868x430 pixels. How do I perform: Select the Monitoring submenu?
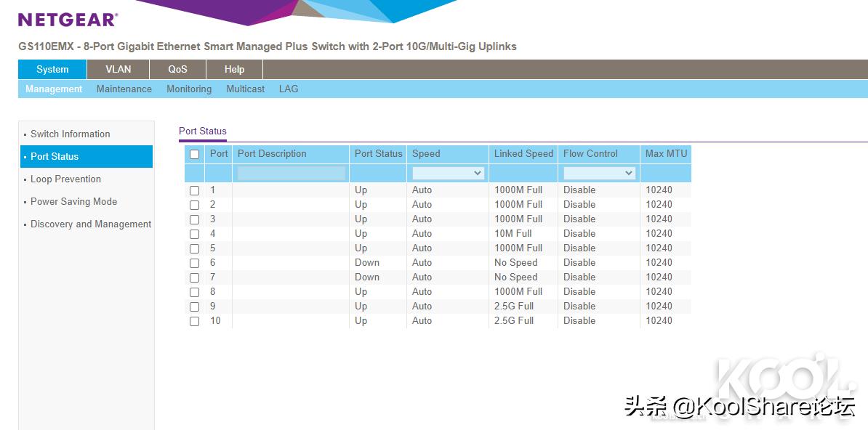pyautogui.click(x=189, y=89)
